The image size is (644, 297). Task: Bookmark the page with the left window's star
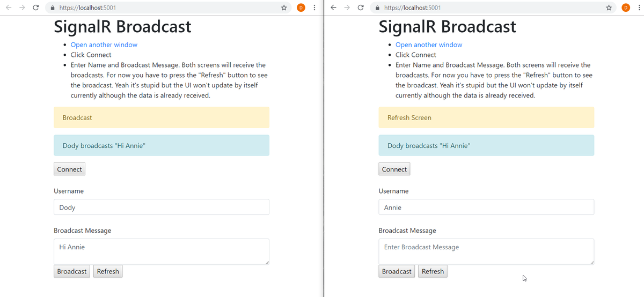point(284,8)
